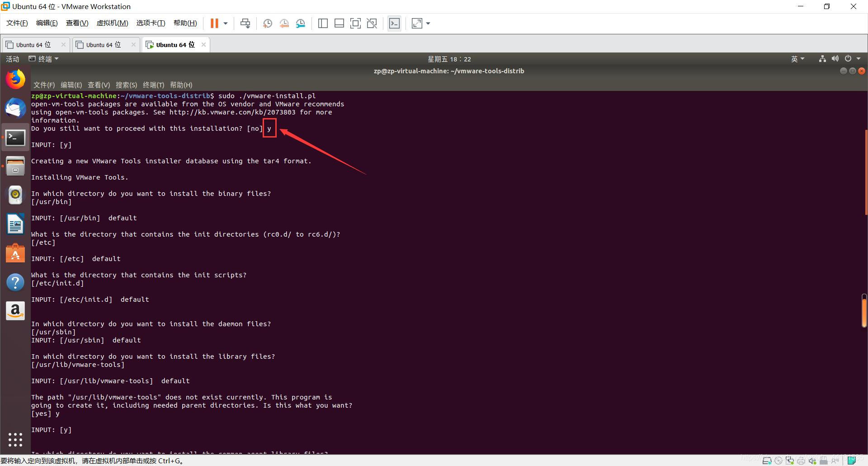
Task: Click the green message log icon in status bar
Action: pyautogui.click(x=851, y=461)
